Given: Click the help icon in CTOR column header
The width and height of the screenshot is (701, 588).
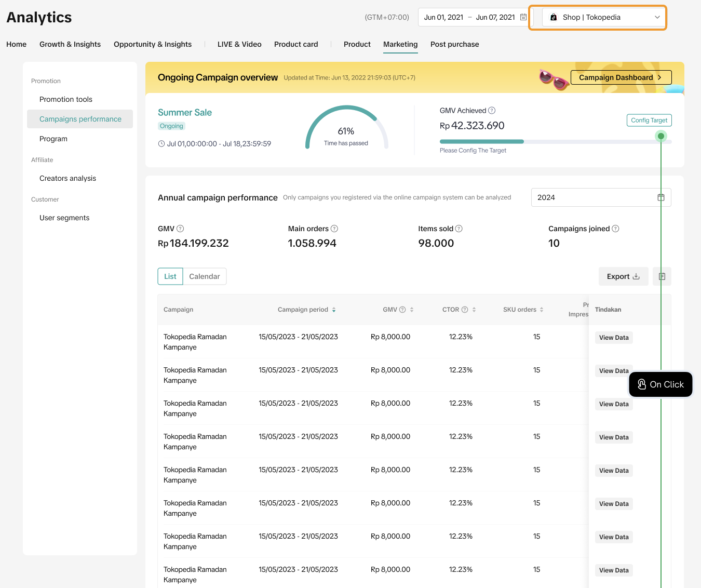Looking at the screenshot, I should click(x=465, y=310).
